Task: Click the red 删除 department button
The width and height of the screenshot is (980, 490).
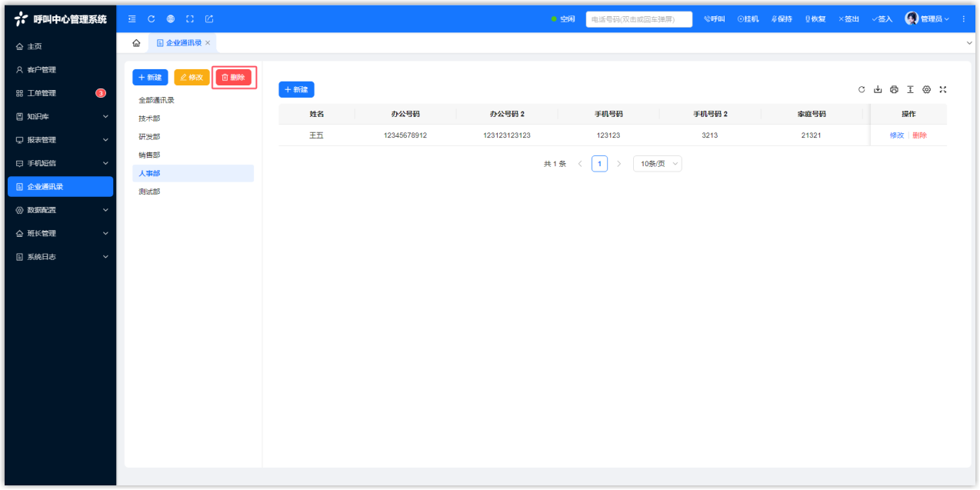Action: pyautogui.click(x=233, y=78)
